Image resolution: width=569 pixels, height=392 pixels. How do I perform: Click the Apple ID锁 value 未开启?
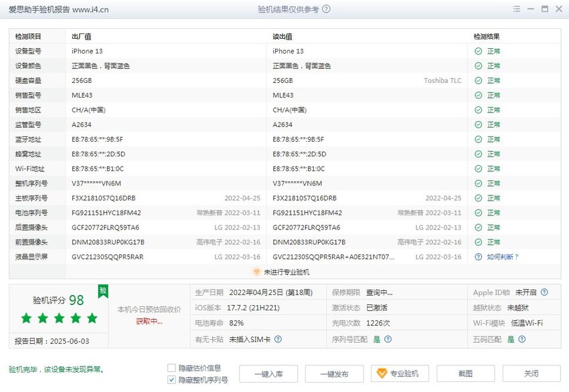525,292
